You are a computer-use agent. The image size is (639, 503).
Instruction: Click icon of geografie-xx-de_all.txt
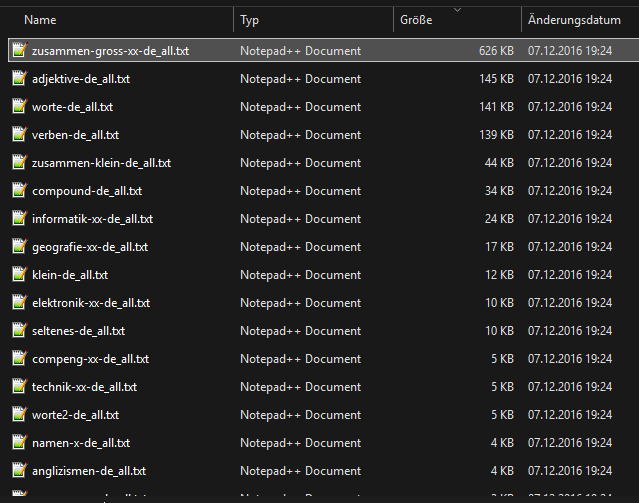[x=19, y=246]
